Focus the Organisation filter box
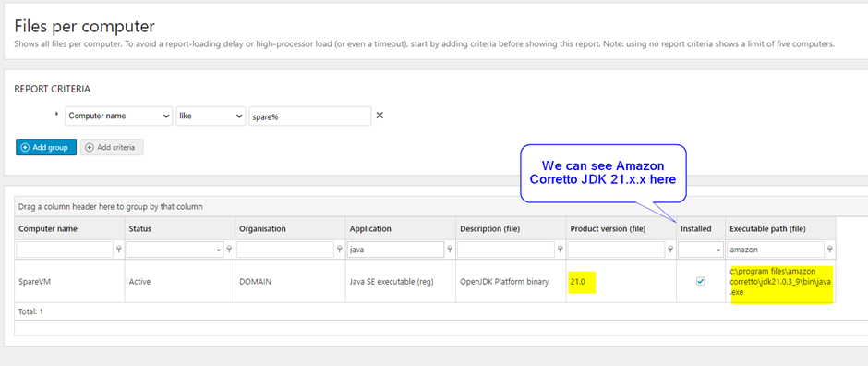Viewport: 868px width, 366px height. (285, 250)
